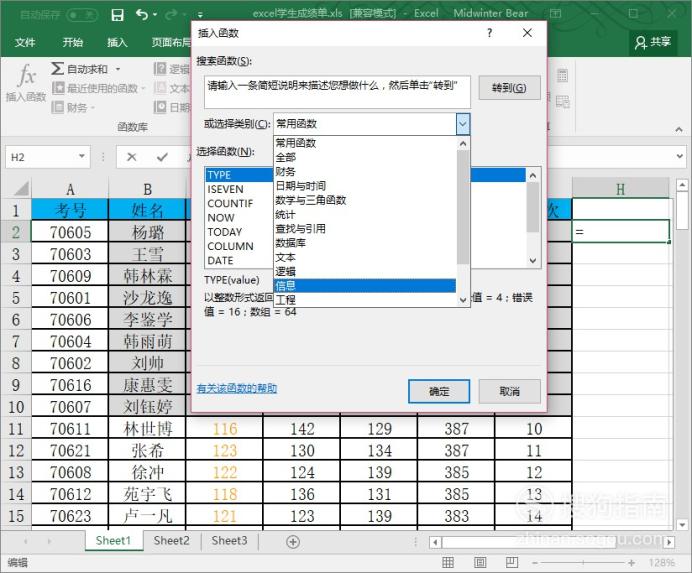Screen dimensions: 692x573
Task: Collapse the ribbon with chevron
Action: [679, 129]
